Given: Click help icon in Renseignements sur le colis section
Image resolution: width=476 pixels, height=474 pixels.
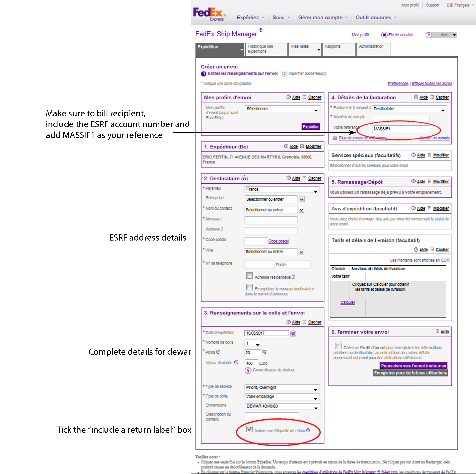Looking at the screenshot, I should (x=288, y=322).
